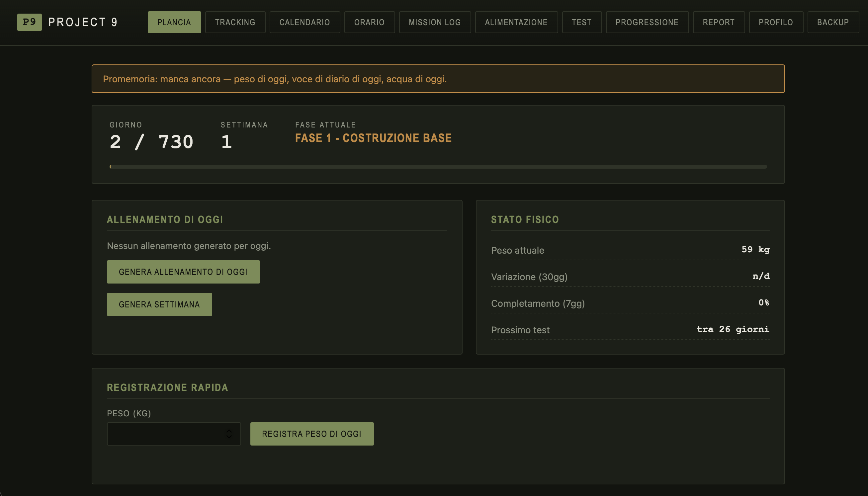Select the active Plancia tab
The height and width of the screenshot is (496, 868).
(174, 22)
